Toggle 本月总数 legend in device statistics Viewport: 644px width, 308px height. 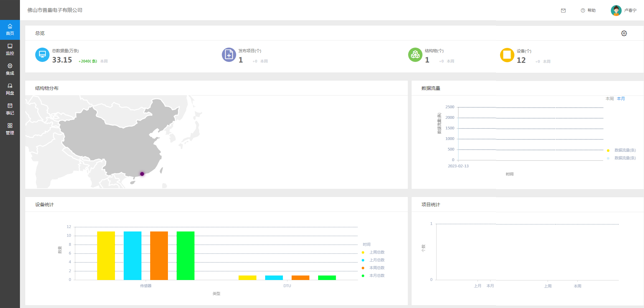377,276
